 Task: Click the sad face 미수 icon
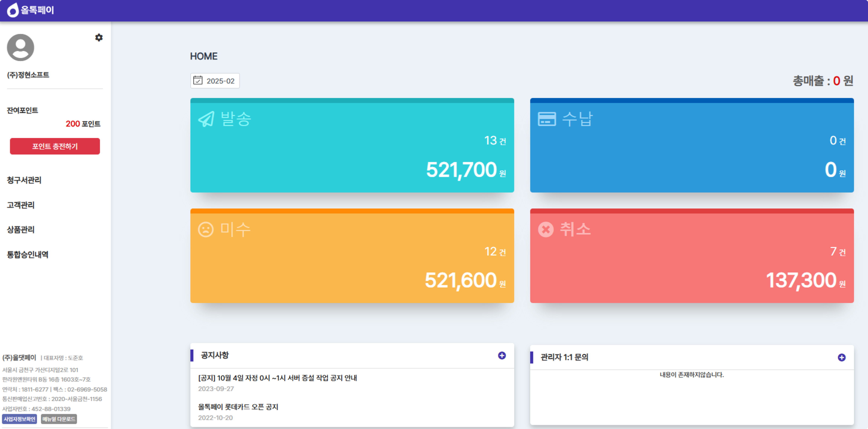206,230
